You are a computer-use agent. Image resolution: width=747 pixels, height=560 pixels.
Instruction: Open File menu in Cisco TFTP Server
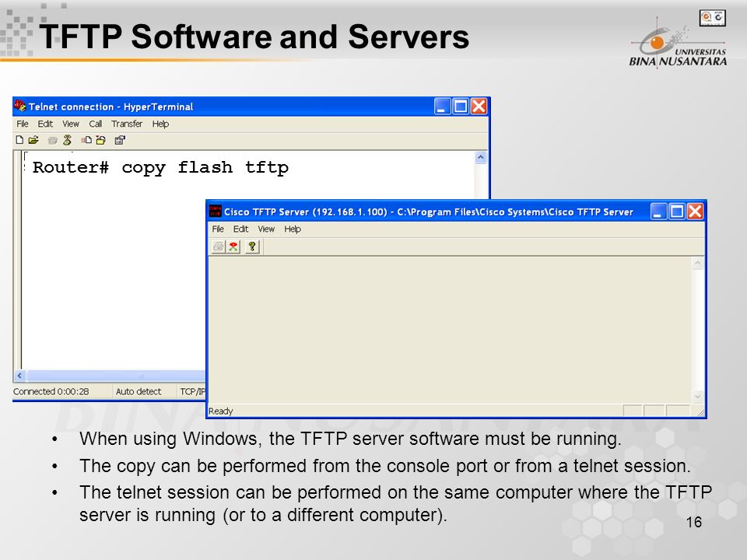tap(218, 229)
